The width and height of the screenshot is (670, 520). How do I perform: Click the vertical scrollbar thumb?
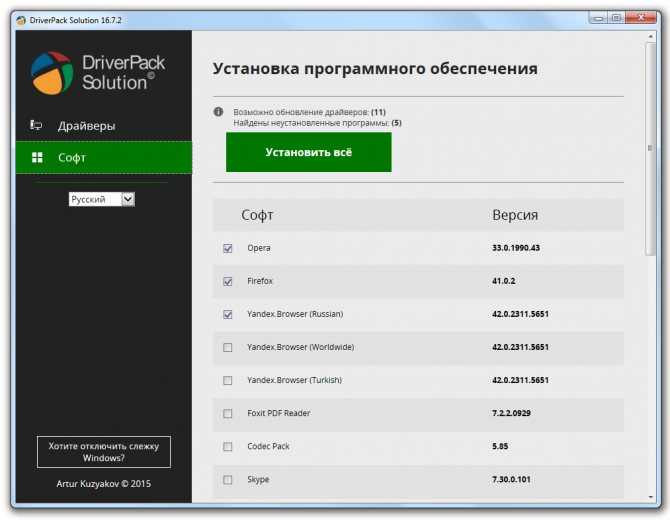(x=650, y=149)
